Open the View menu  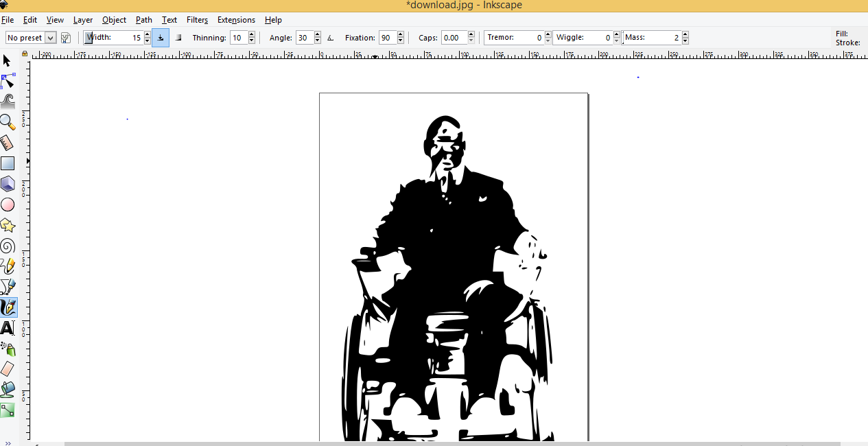point(55,20)
